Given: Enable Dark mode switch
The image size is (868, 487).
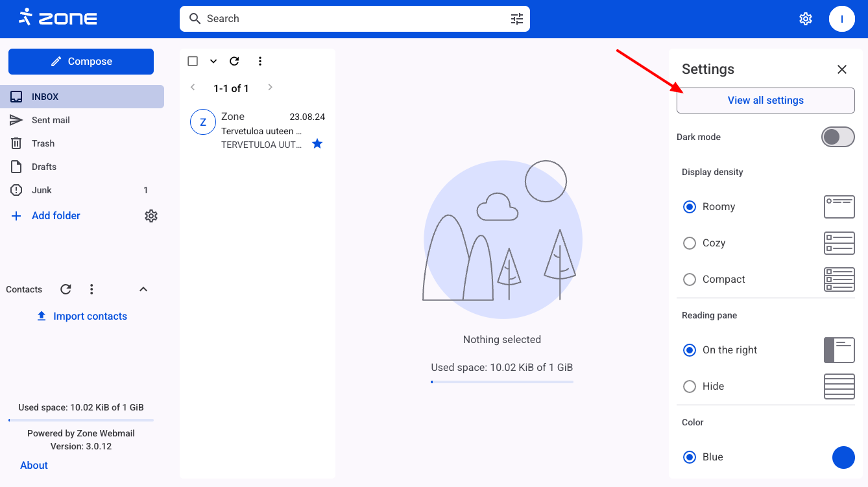Looking at the screenshot, I should (838, 137).
